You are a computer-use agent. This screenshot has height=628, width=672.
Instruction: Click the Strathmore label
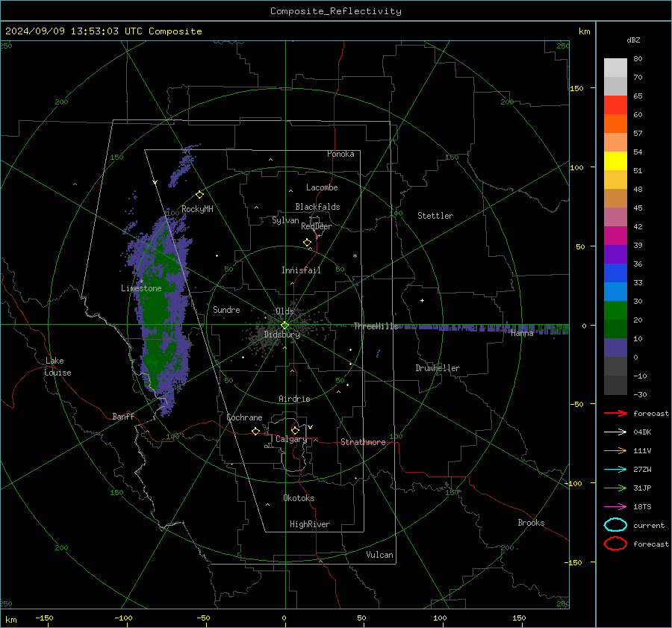point(363,442)
